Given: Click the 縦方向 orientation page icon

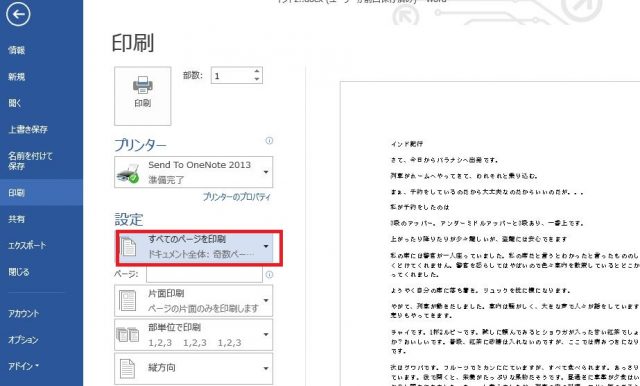Looking at the screenshot, I should [x=127, y=368].
